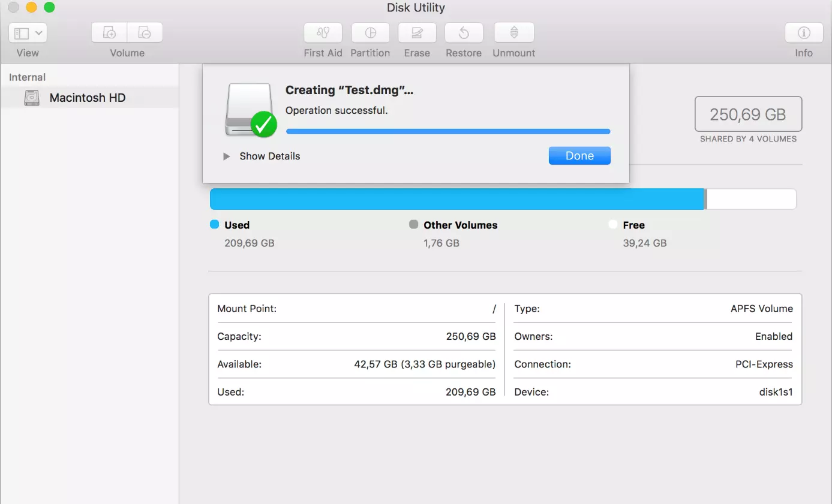Screen dimensions: 832x504
Task: Click the green zoom window button
Action: [x=49, y=7]
